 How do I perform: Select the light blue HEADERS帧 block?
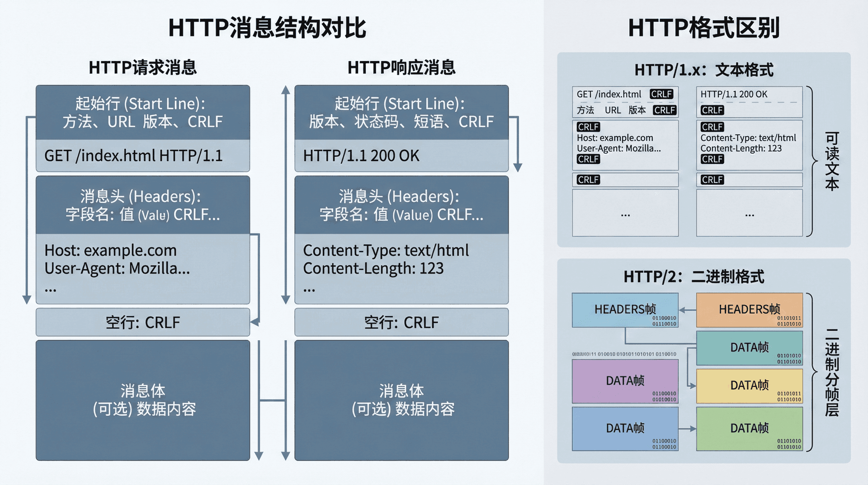(x=625, y=310)
